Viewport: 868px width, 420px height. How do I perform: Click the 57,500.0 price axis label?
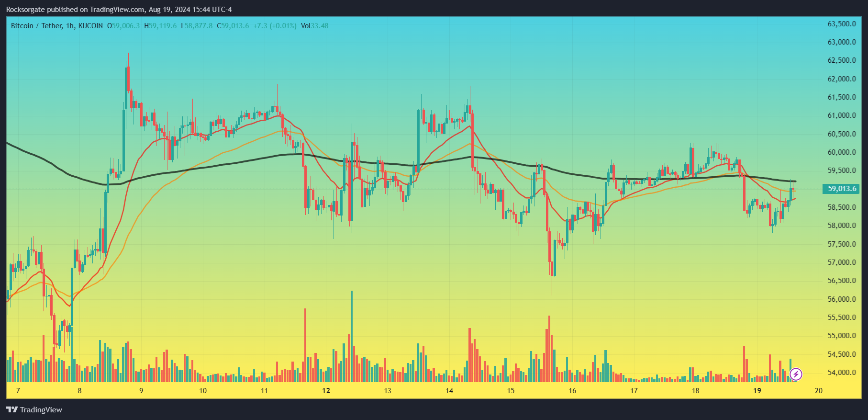pyautogui.click(x=842, y=244)
